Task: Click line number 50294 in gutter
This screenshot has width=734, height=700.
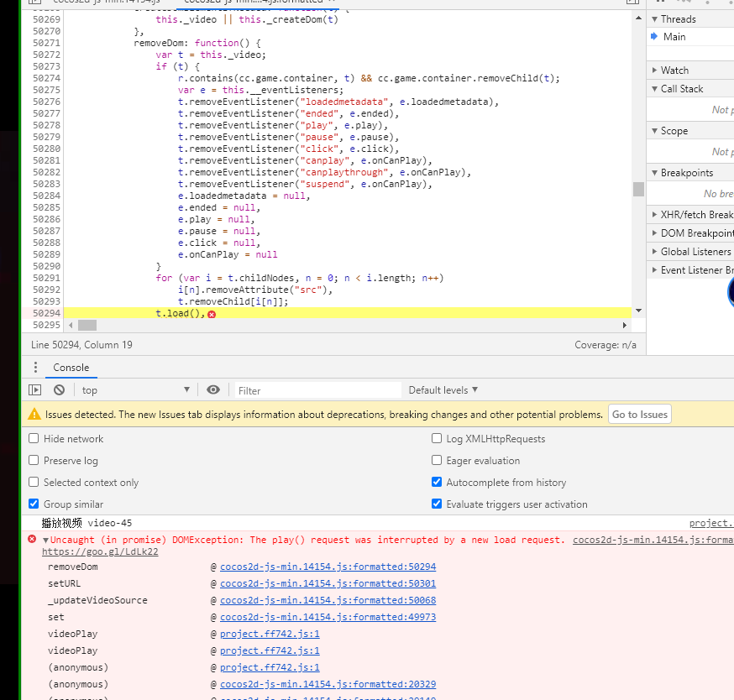Action: (46, 313)
